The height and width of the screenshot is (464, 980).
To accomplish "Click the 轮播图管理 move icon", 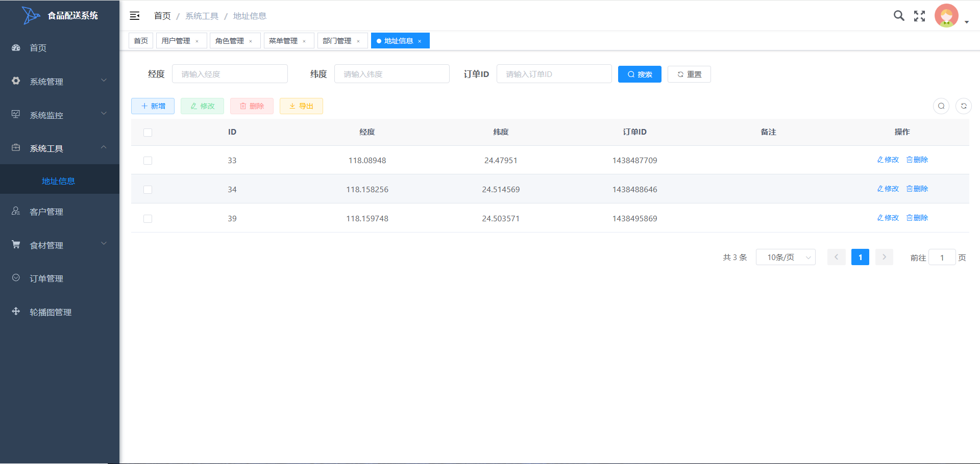I will point(16,311).
